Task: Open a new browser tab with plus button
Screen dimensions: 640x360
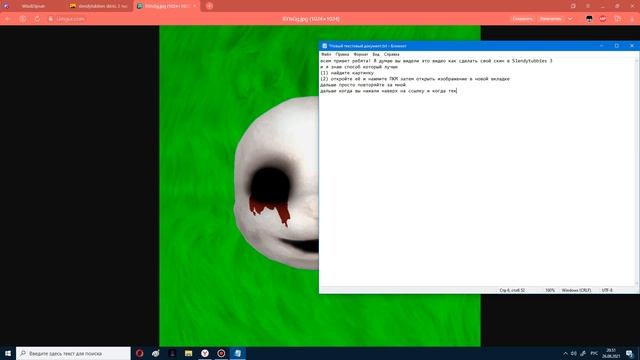Action: click(209, 6)
